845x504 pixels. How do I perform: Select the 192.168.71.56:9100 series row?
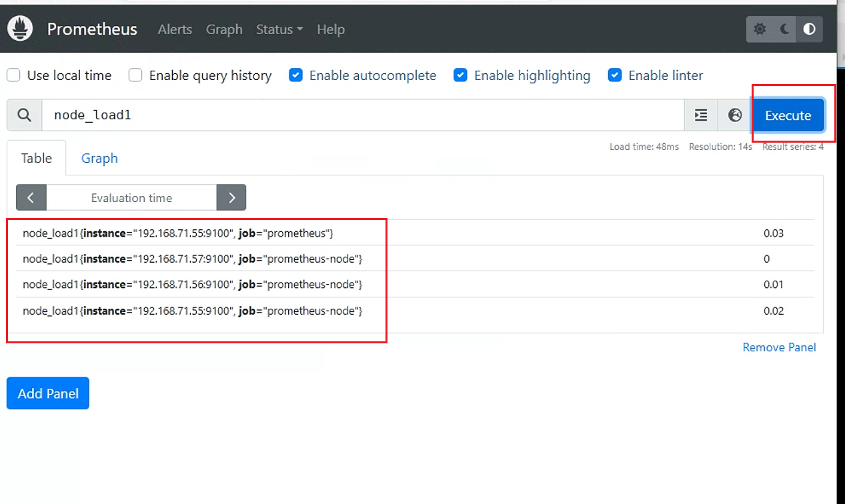coord(415,285)
